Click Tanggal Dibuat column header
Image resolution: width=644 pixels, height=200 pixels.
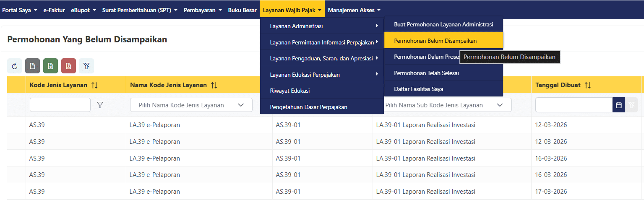point(587,85)
